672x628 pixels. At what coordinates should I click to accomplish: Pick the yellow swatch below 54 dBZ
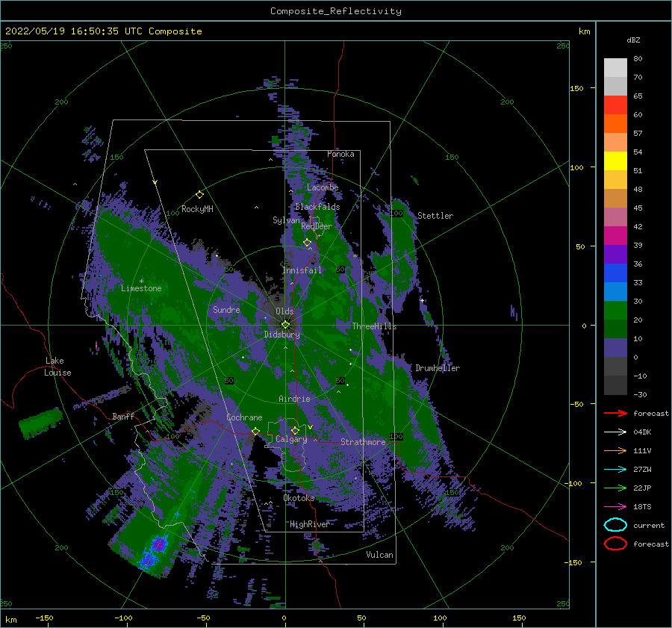615,161
